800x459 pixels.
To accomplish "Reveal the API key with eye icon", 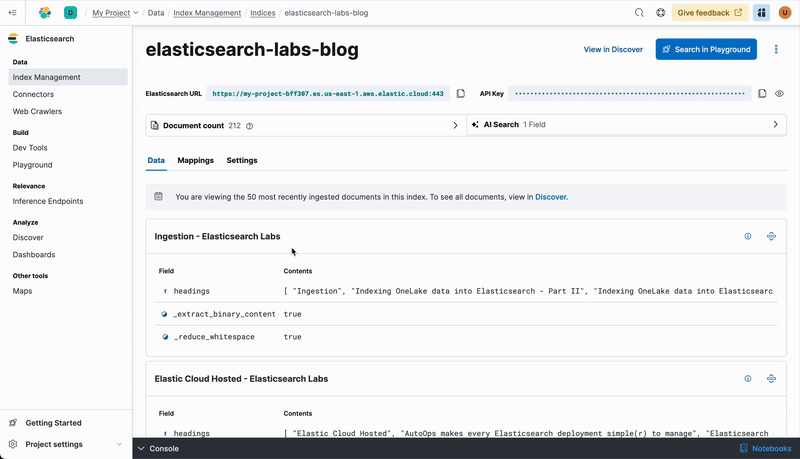I will coord(779,94).
